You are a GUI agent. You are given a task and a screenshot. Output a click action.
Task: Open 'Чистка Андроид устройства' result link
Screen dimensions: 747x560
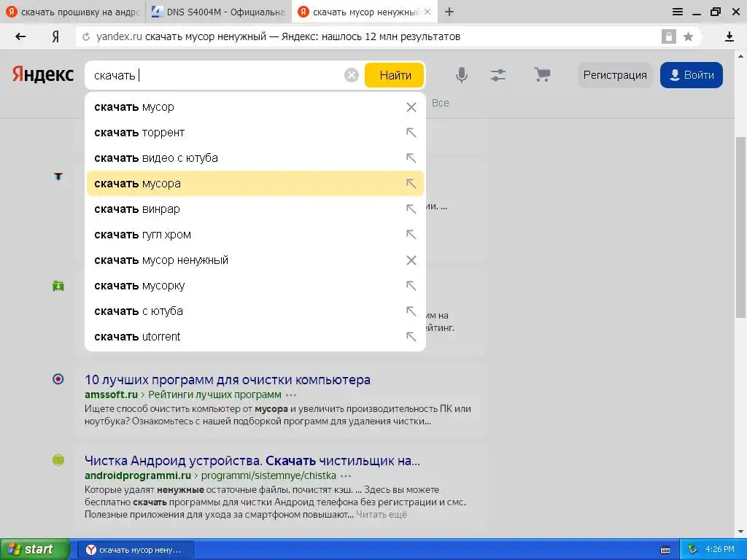coord(252,461)
